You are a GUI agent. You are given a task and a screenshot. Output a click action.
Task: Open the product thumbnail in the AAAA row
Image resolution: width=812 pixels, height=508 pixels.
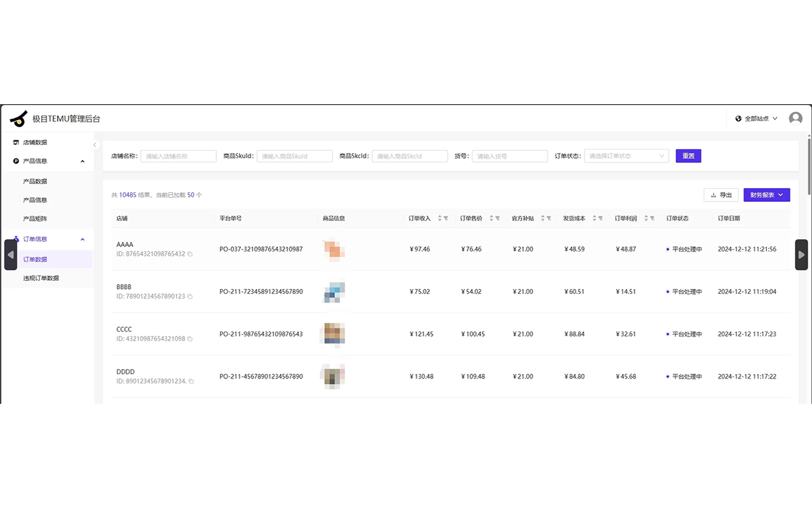(334, 249)
